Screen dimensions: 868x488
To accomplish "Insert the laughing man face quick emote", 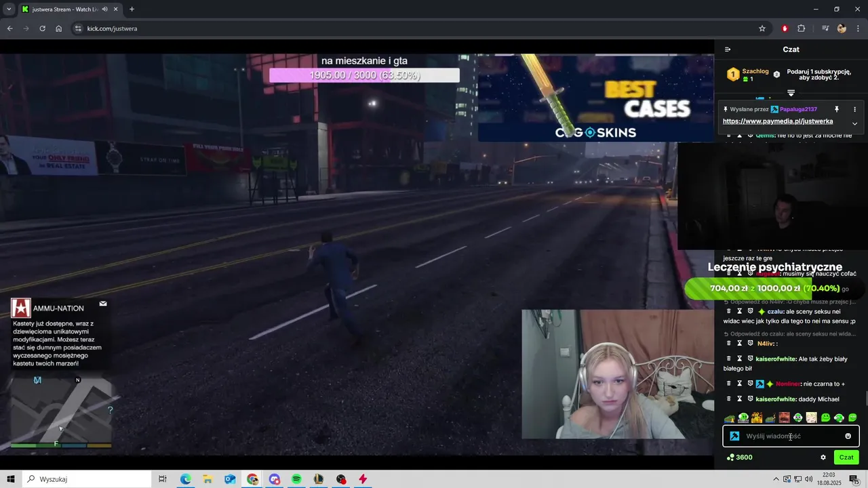I will pyautogui.click(x=784, y=418).
